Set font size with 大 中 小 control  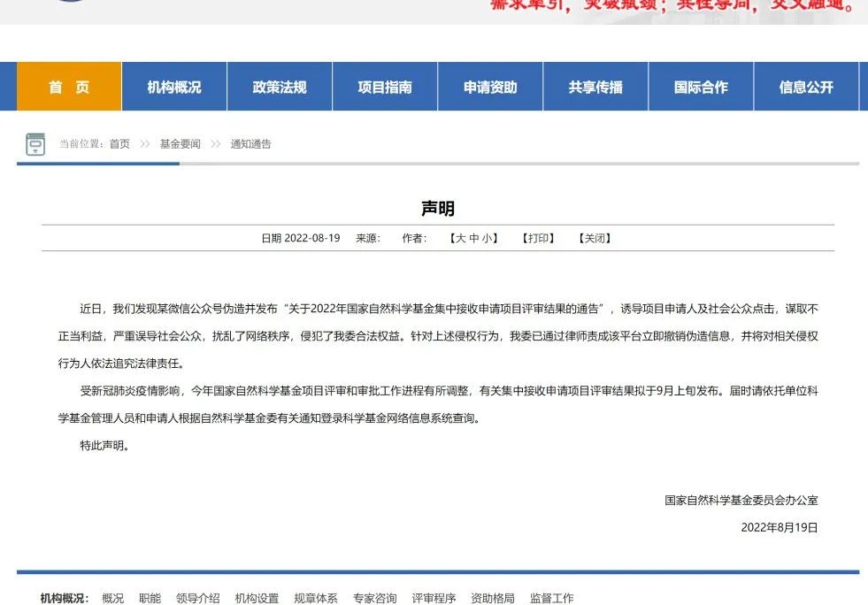pyautogui.click(x=474, y=238)
